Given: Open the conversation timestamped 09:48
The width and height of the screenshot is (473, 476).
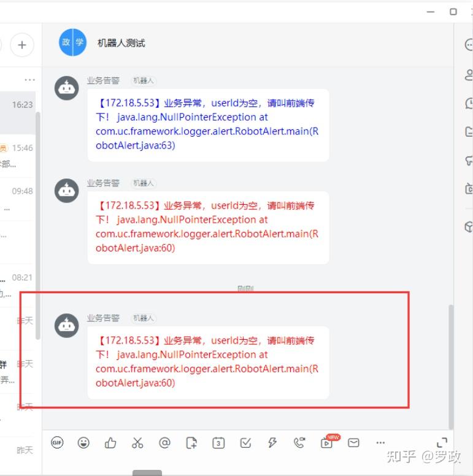Looking at the screenshot, I should tap(18, 199).
